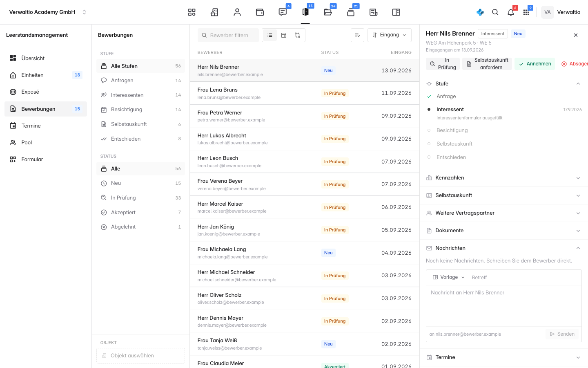Screen dimensions: 588x368
Task: Go to Einheiten in sidebar
Action: point(46,75)
